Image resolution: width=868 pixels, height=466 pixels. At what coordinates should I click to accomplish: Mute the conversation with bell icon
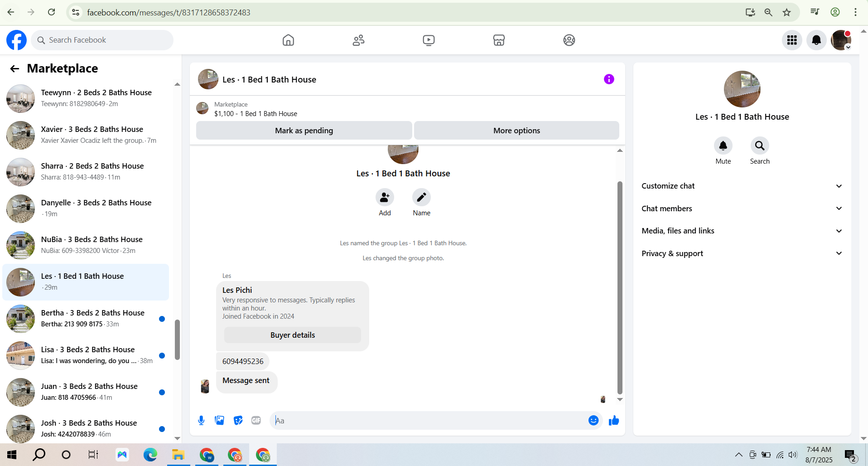pos(723,146)
